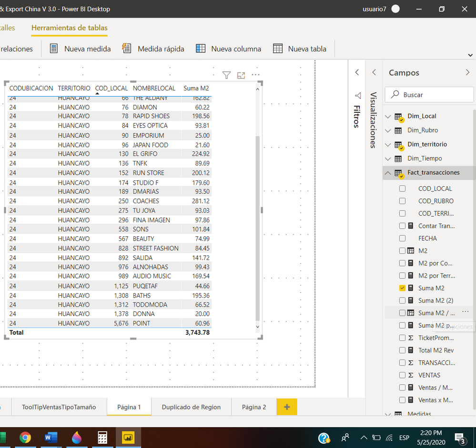The height and width of the screenshot is (448, 476).
Task: Click the Nueva medida button label
Action: click(87, 49)
